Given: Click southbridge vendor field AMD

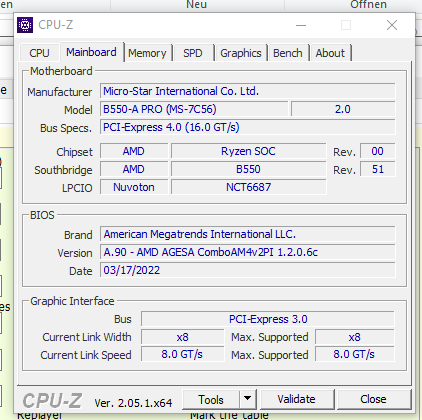Looking at the screenshot, I should [x=134, y=169].
